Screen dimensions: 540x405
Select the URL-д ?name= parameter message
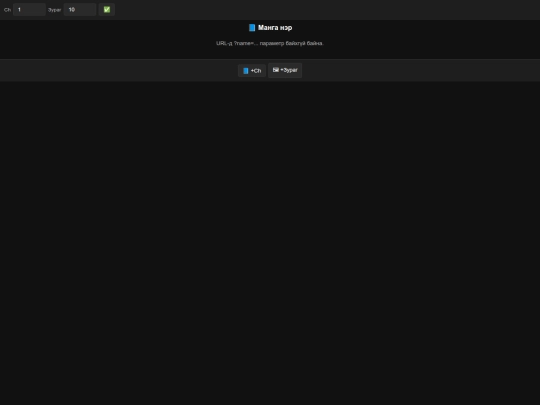click(x=270, y=43)
